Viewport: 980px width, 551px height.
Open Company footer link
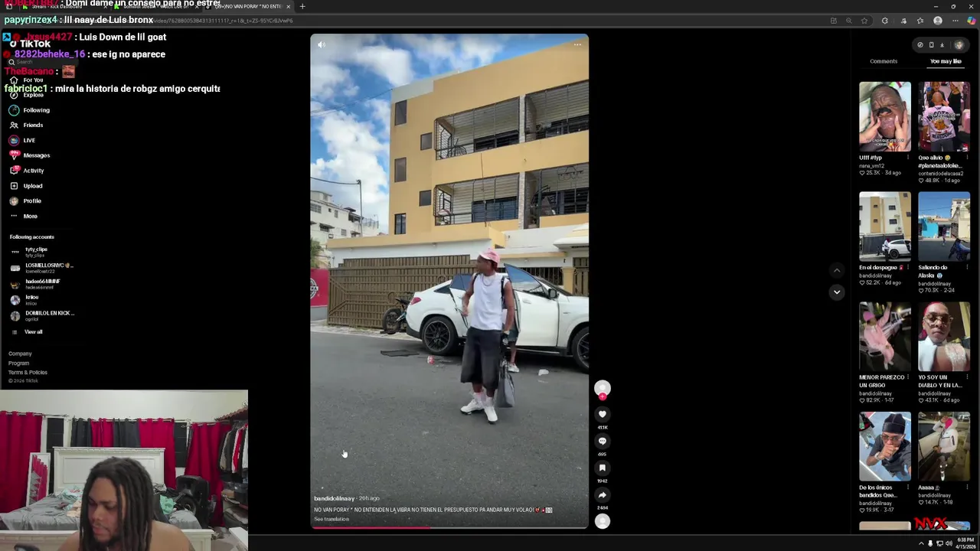20,354
